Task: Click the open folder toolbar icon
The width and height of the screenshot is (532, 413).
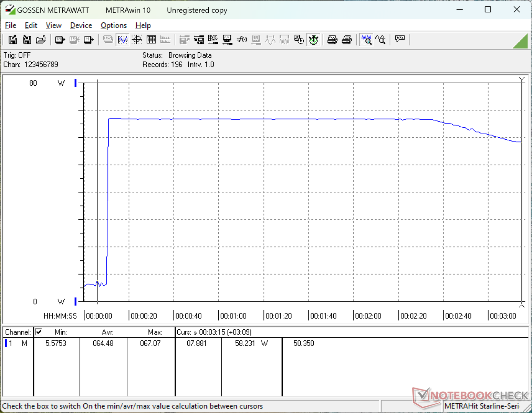Action: pyautogui.click(x=41, y=40)
